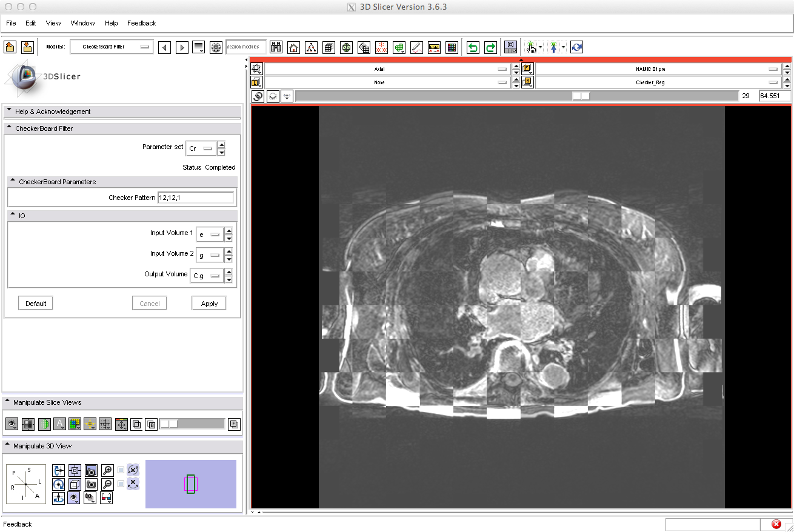Click the undo arrow in the toolbar
This screenshot has width=794, height=532.
coord(473,47)
